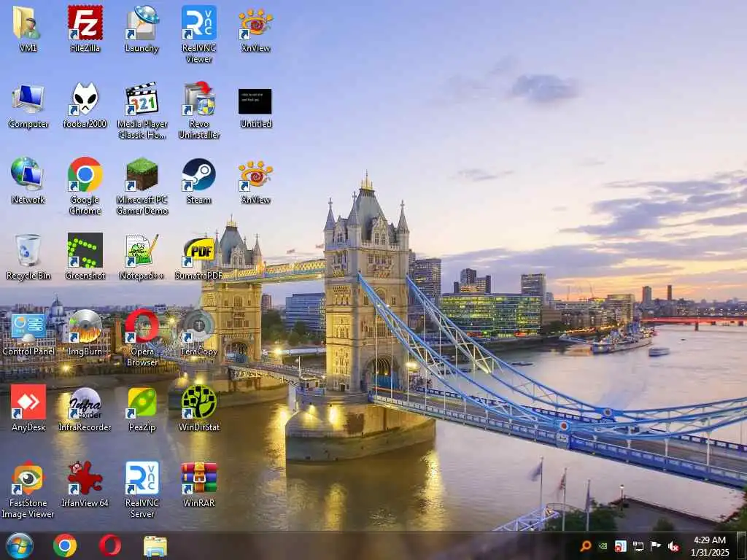This screenshot has width=747, height=560.
Task: Select the Opera Browser desktop shortcut
Action: [x=142, y=327]
